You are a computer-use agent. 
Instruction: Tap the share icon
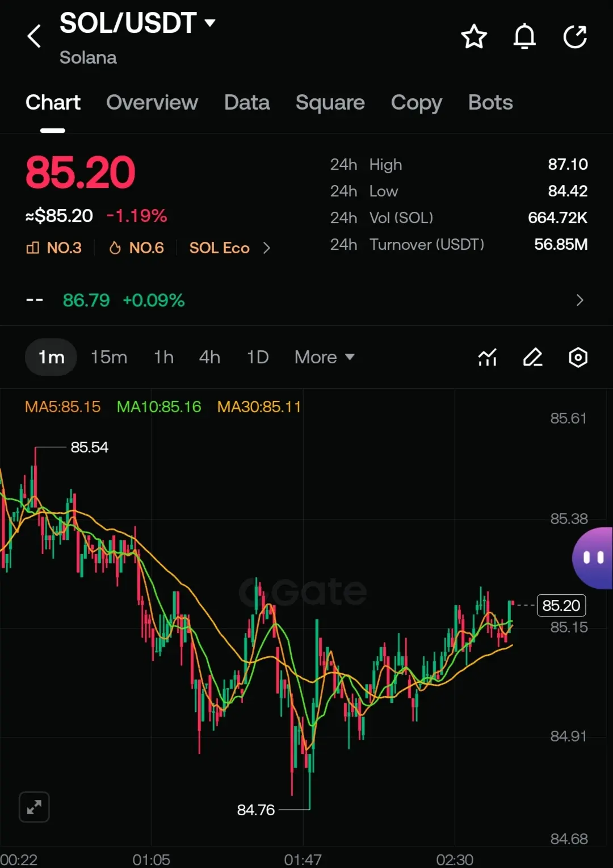[575, 37]
